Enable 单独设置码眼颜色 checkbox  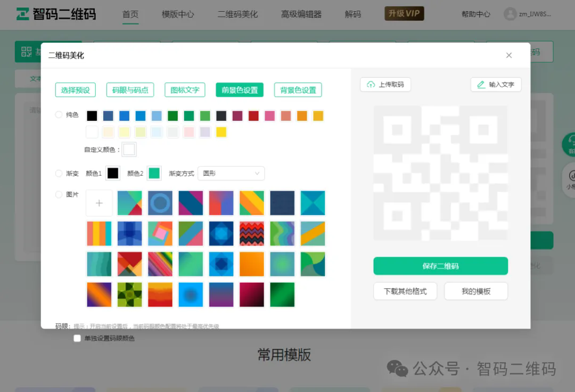point(77,338)
